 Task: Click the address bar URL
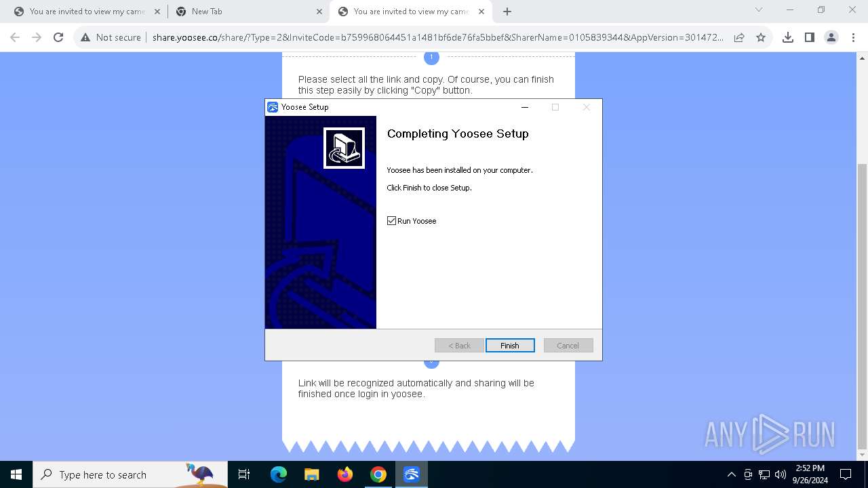coord(437,37)
